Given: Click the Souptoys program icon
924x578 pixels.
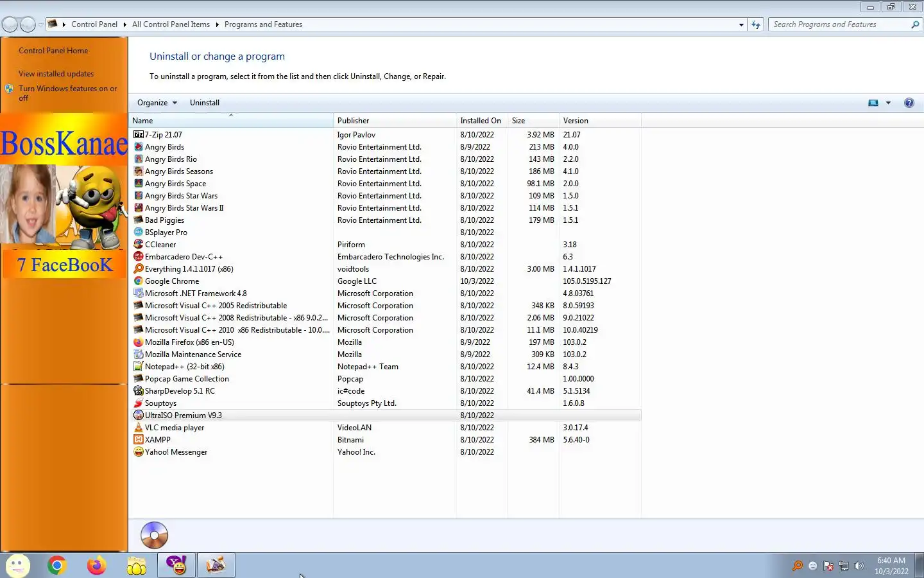Looking at the screenshot, I should point(138,403).
